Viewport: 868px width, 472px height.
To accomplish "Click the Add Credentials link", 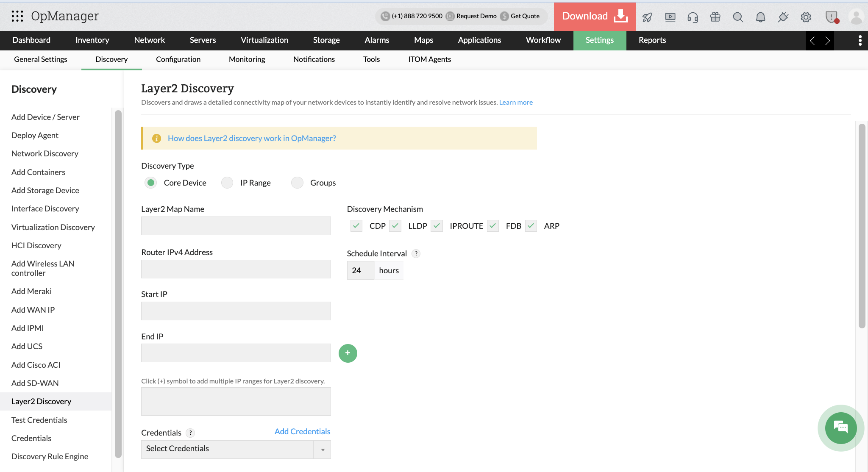I will coord(302,431).
